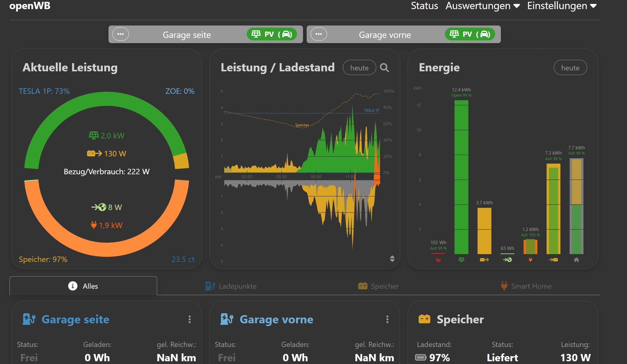Open the ellipsis button beside Garage vorne header
The height and width of the screenshot is (364, 627).
(319, 34)
